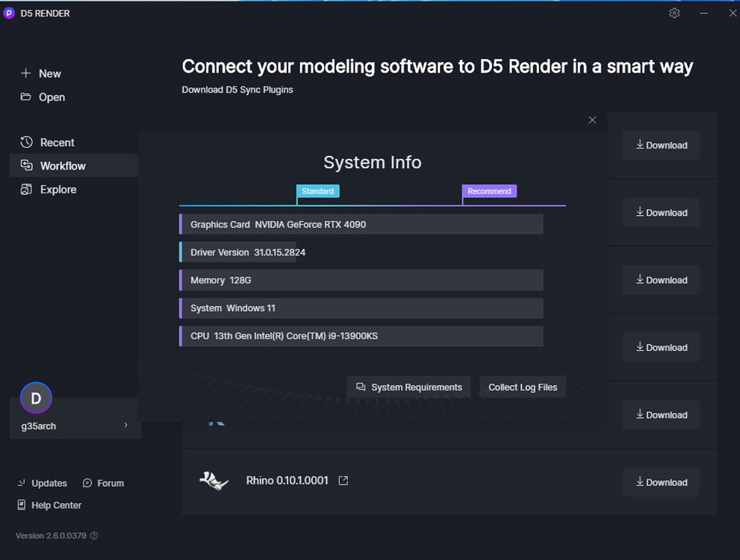Go to the Recent section
The width and height of the screenshot is (740, 560).
47,143
